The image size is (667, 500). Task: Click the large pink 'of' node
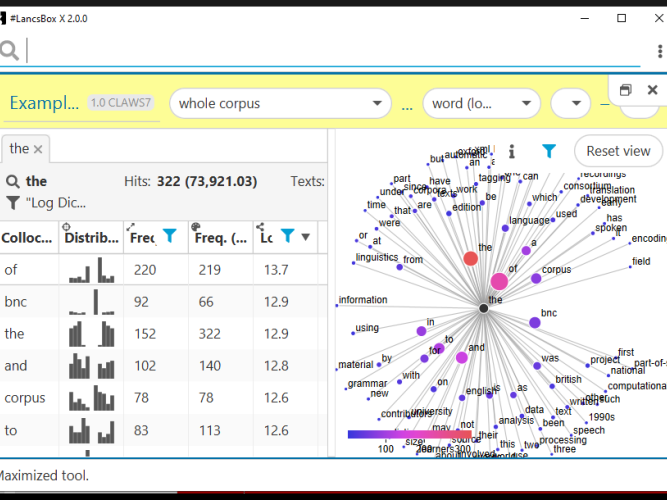coord(499,281)
